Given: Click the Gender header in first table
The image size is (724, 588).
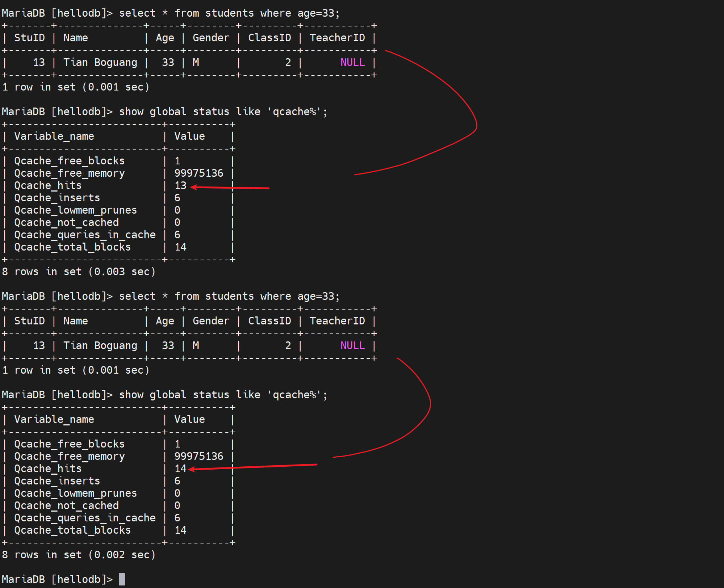Looking at the screenshot, I should [211, 38].
